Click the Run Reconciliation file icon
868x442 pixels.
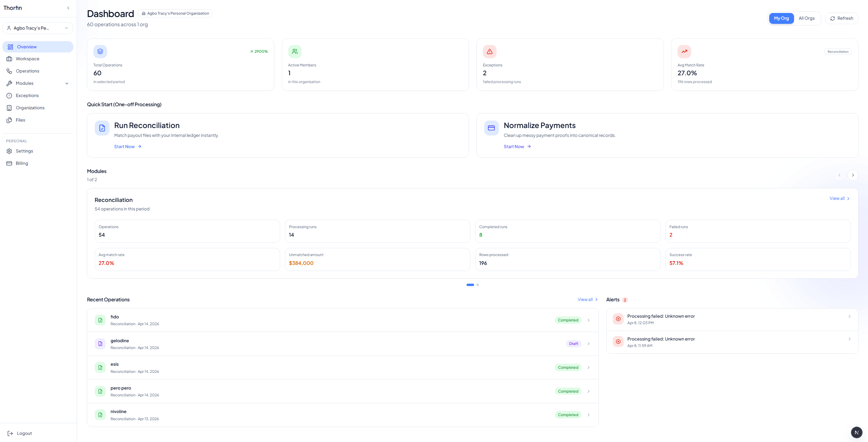click(102, 128)
